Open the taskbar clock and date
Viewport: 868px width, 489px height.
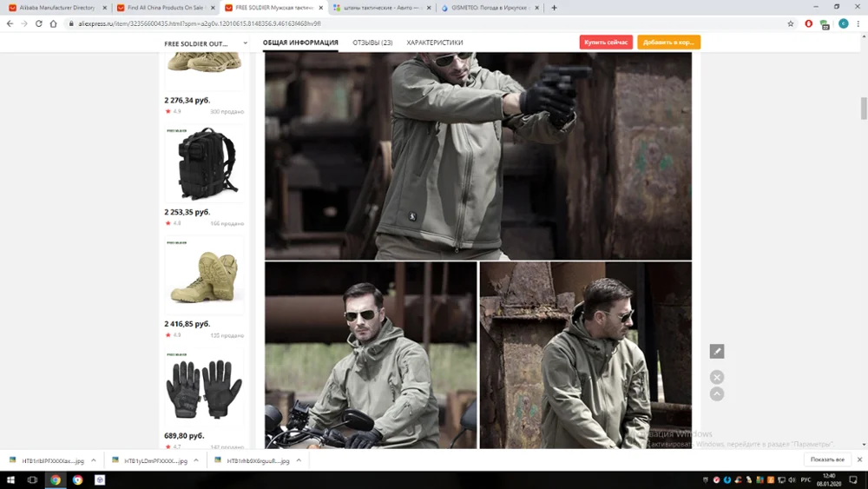tap(829, 480)
